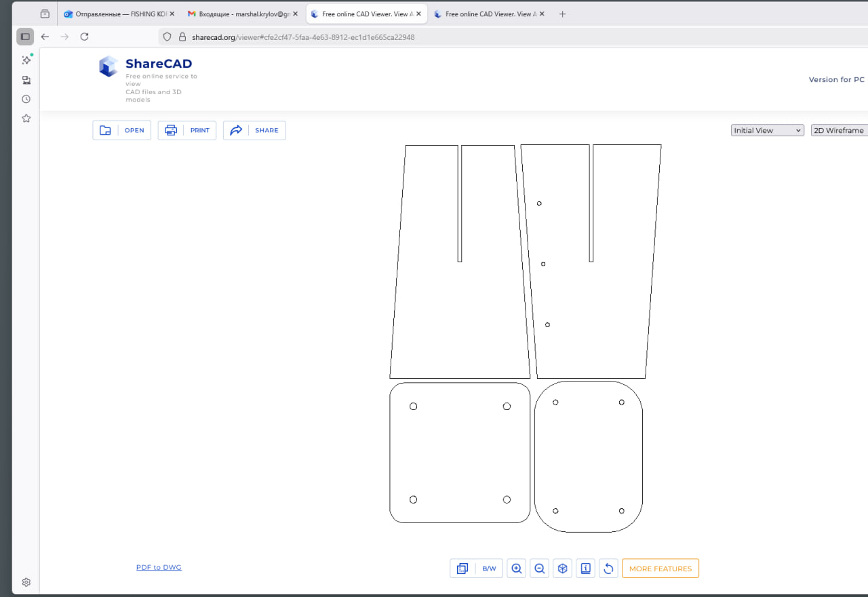Open bookmarks star icon in sidebar
The image size is (868, 597).
[26, 119]
